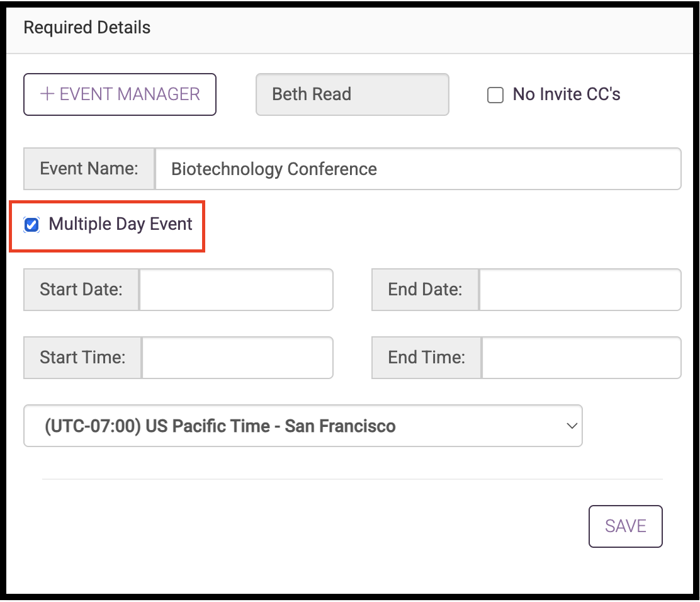
Task: Click the End Date label
Action: pyautogui.click(x=425, y=290)
